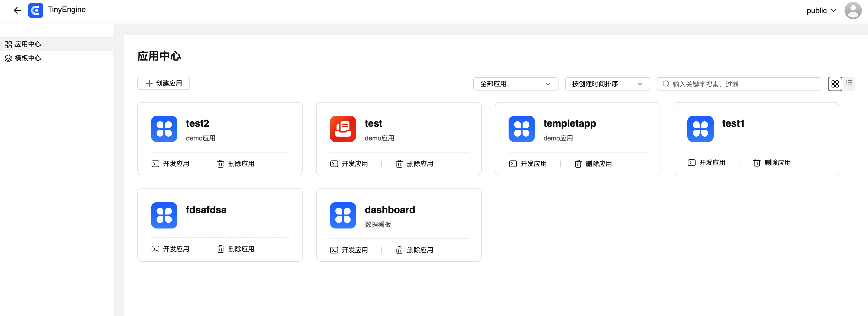This screenshot has width=868, height=316.
Task: Click the test1 app icon
Action: (x=700, y=129)
